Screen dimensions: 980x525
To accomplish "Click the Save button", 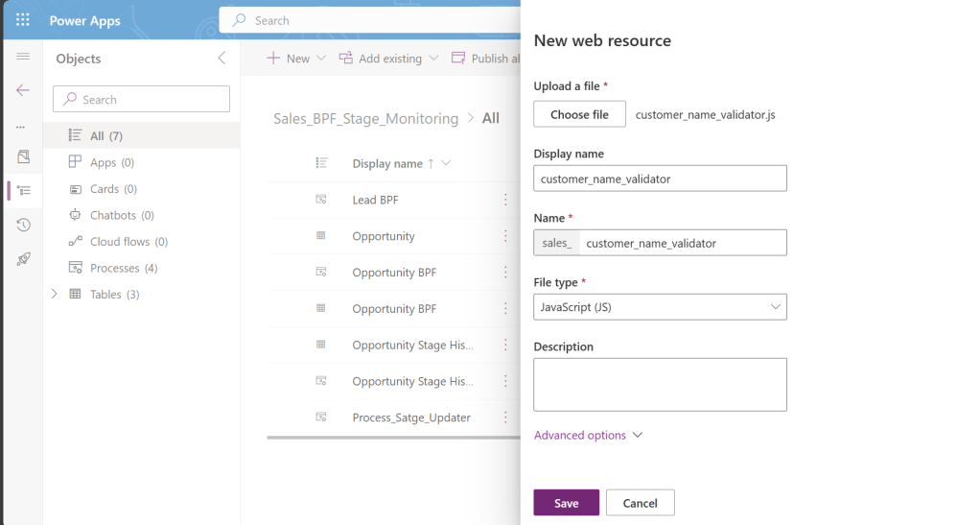I will click(566, 503).
